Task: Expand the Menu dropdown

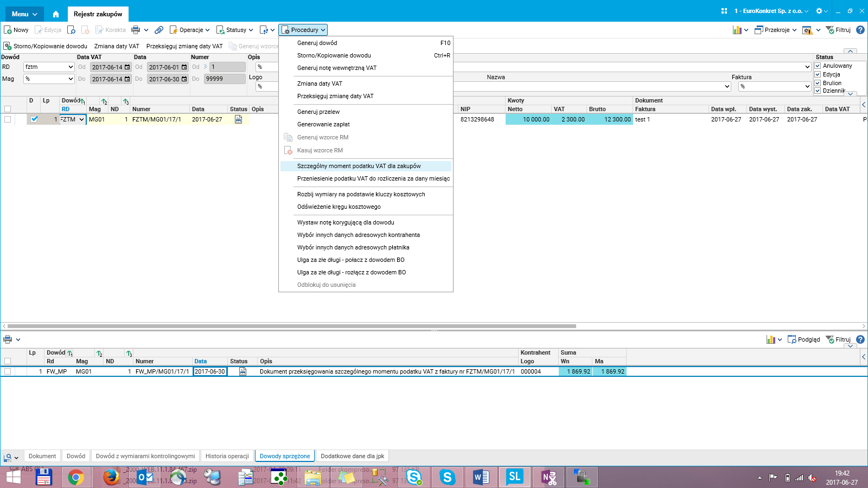Action: pos(24,14)
